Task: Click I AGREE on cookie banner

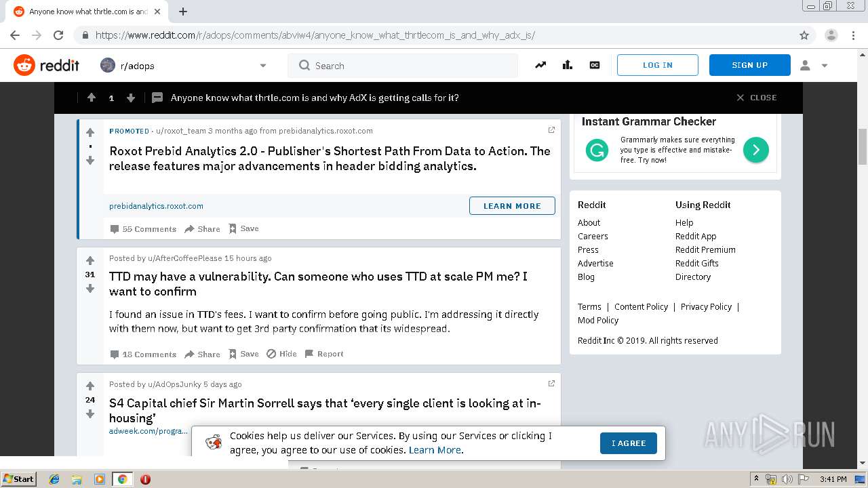Action: (629, 443)
